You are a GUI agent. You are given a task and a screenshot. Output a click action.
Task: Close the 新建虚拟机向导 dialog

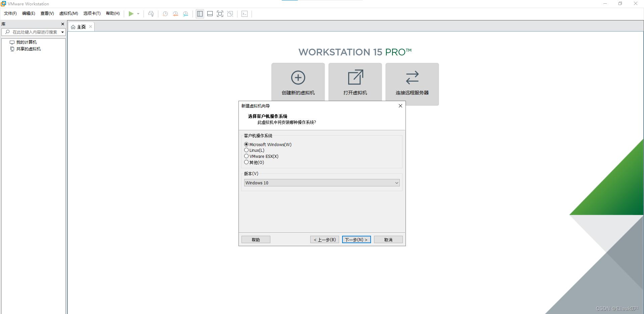[400, 106]
